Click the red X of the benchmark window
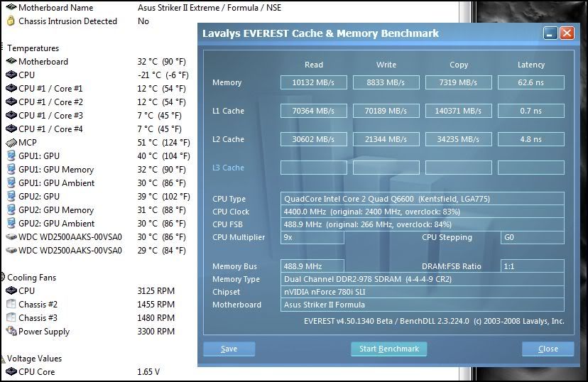This screenshot has height=382, width=588. pos(567,33)
